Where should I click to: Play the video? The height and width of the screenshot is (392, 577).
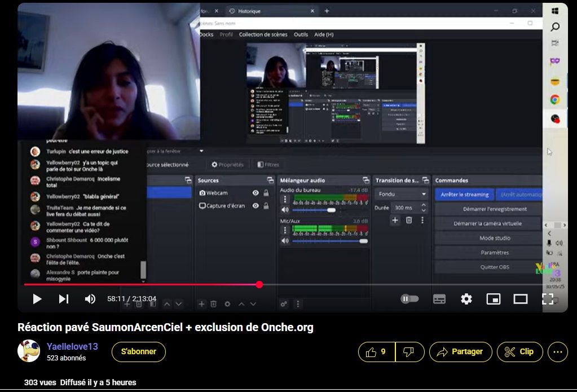coord(37,299)
